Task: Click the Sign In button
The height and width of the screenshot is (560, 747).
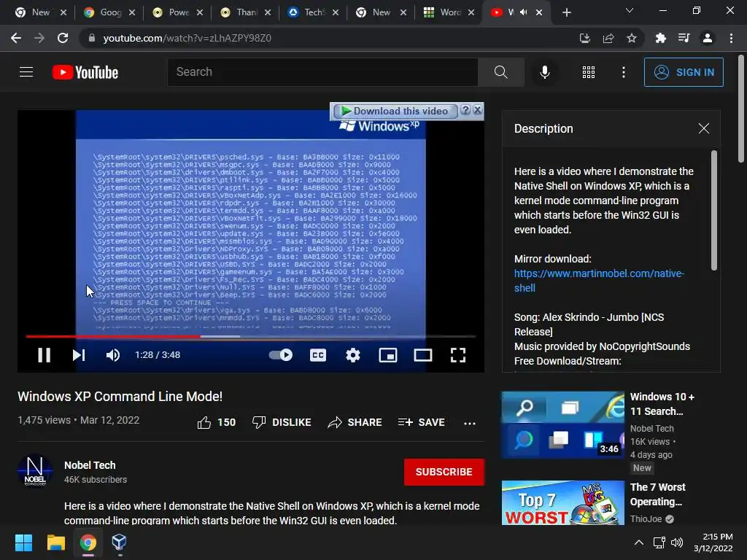Action: point(684,72)
